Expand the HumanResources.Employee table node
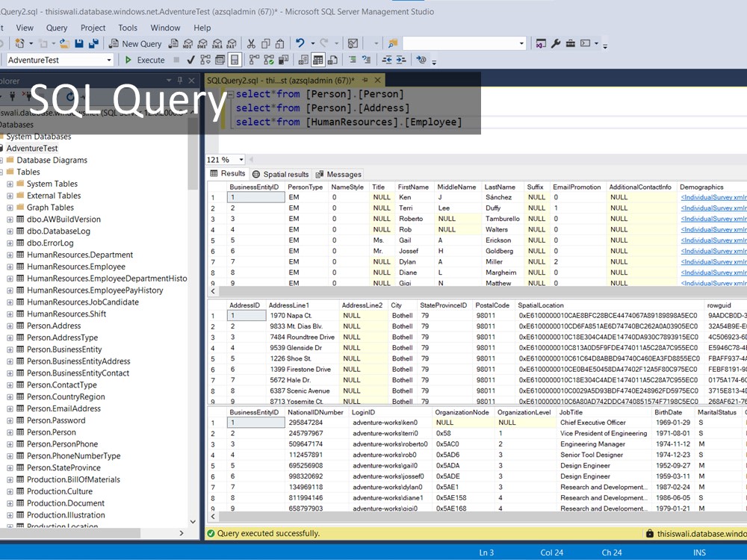The width and height of the screenshot is (747, 560). 10,267
